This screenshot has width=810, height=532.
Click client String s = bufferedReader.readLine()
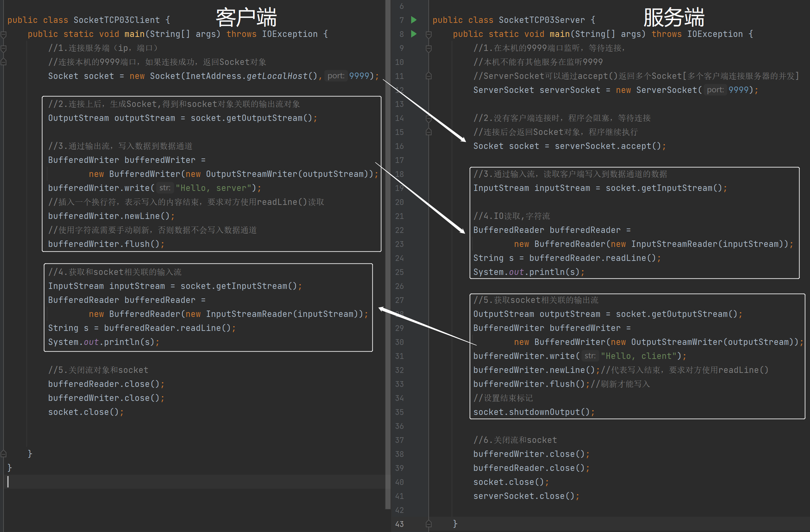142,328
